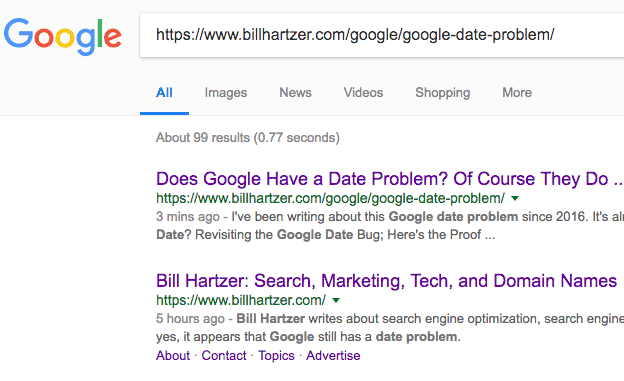Select the All tab

(164, 92)
